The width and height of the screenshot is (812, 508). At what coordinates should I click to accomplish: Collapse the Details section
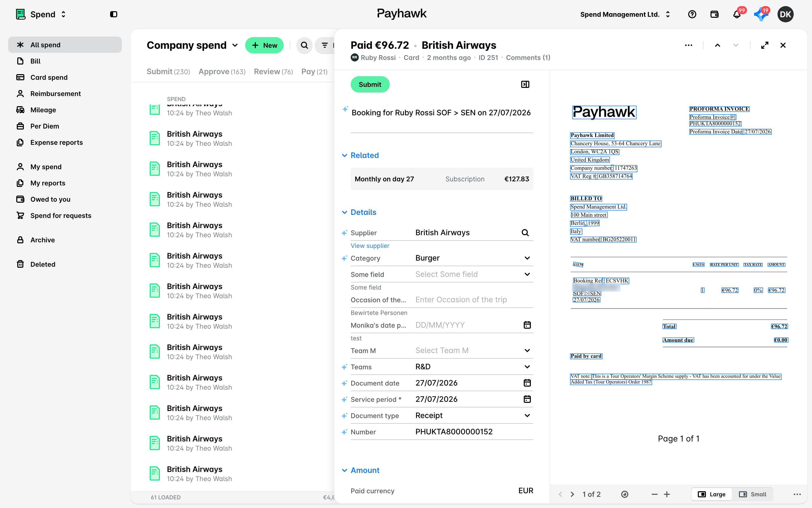(x=359, y=212)
